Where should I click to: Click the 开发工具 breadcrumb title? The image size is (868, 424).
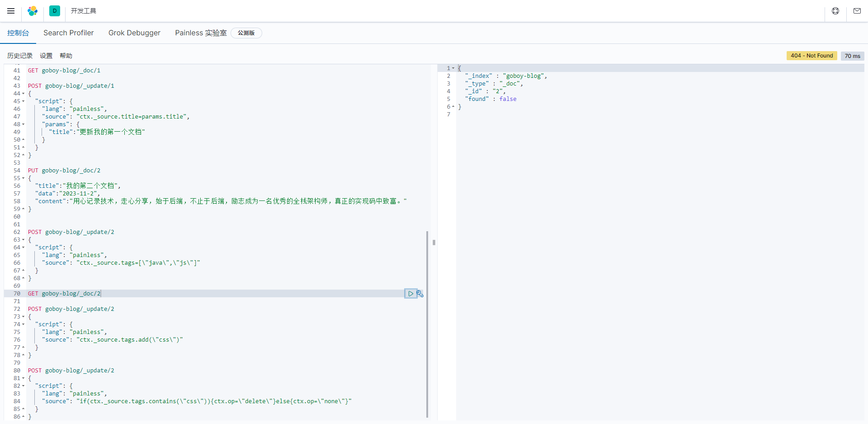84,11
